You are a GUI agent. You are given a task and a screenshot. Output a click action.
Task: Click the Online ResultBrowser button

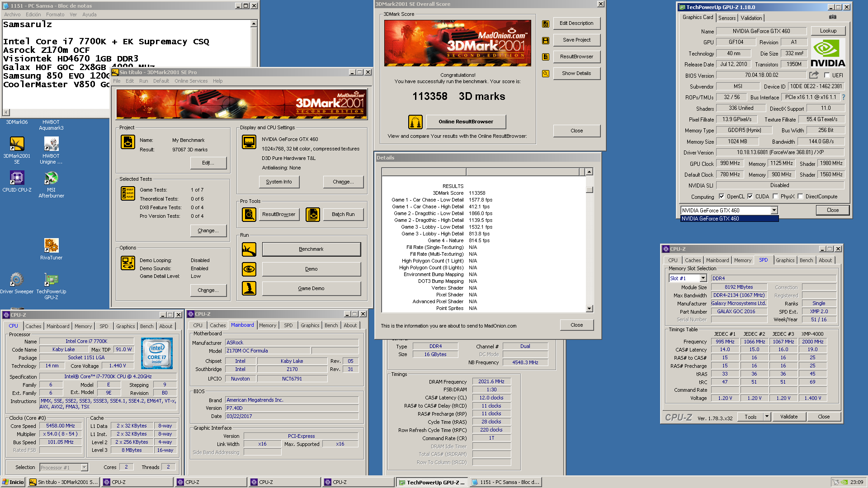[x=466, y=122]
